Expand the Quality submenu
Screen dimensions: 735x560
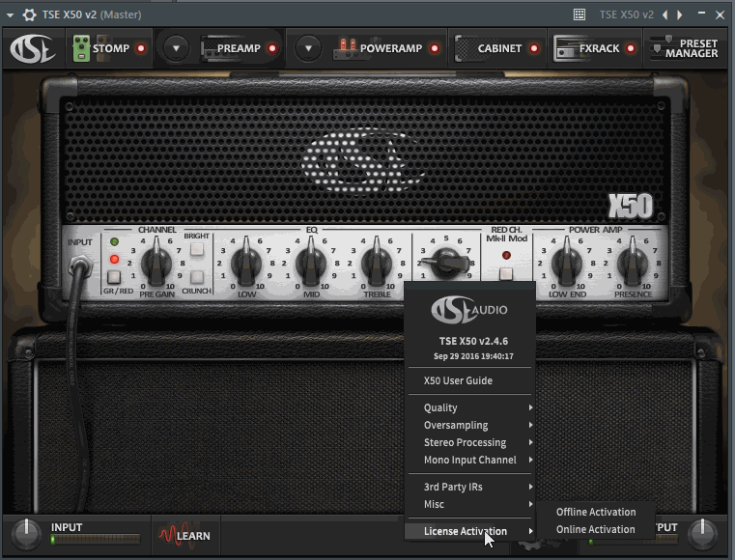click(469, 407)
